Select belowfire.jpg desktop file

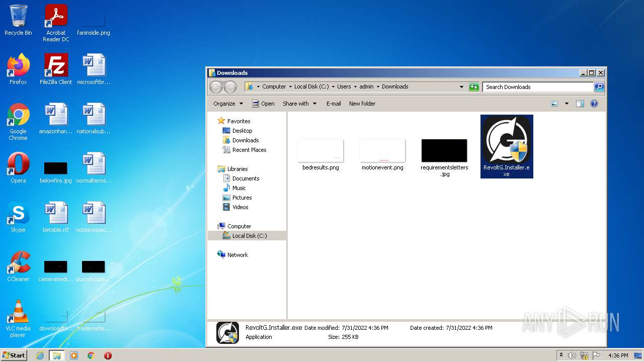pos(56,171)
